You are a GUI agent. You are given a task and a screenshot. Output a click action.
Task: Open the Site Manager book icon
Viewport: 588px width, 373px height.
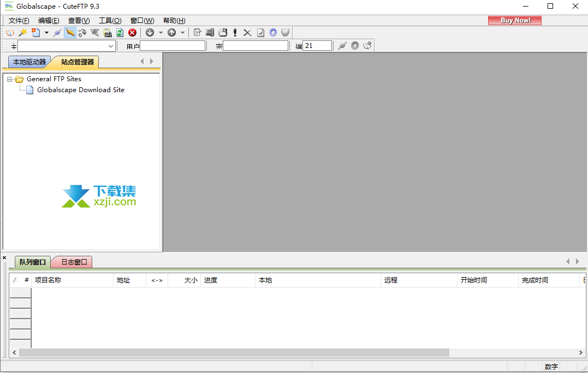10,33
